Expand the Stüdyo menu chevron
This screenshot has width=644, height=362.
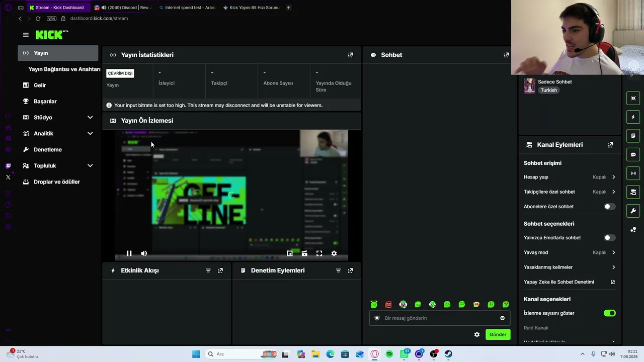coord(90,117)
